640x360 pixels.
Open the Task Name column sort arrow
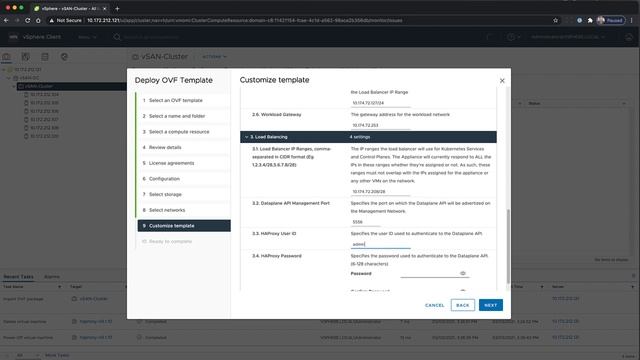[60, 287]
